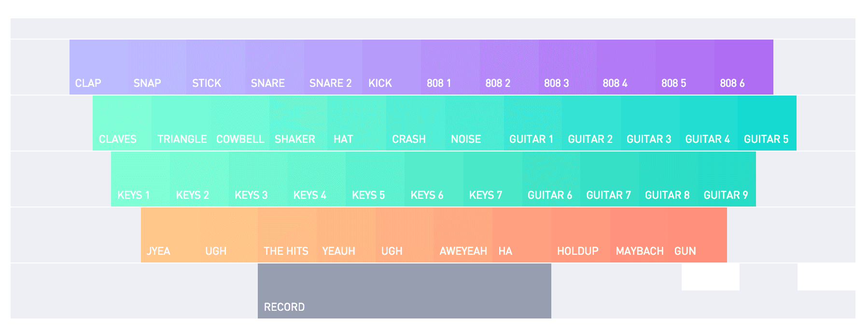Trigger the SNAP pad

pos(157,67)
